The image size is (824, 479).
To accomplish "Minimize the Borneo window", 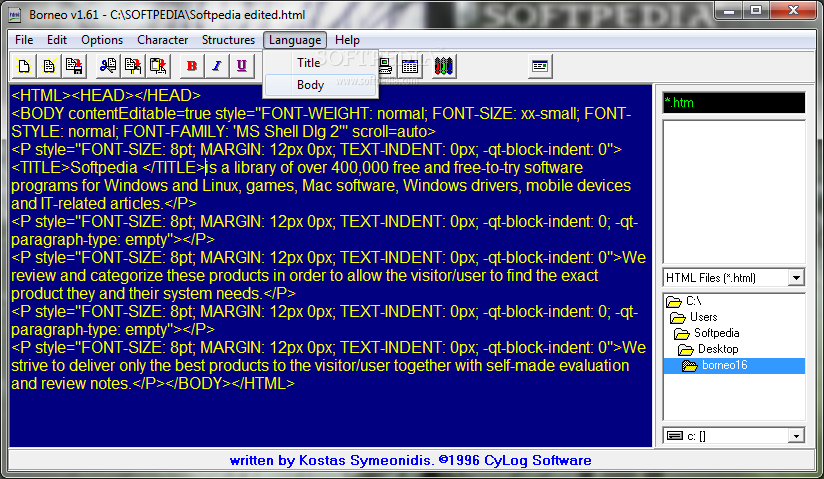I will coord(728,11).
